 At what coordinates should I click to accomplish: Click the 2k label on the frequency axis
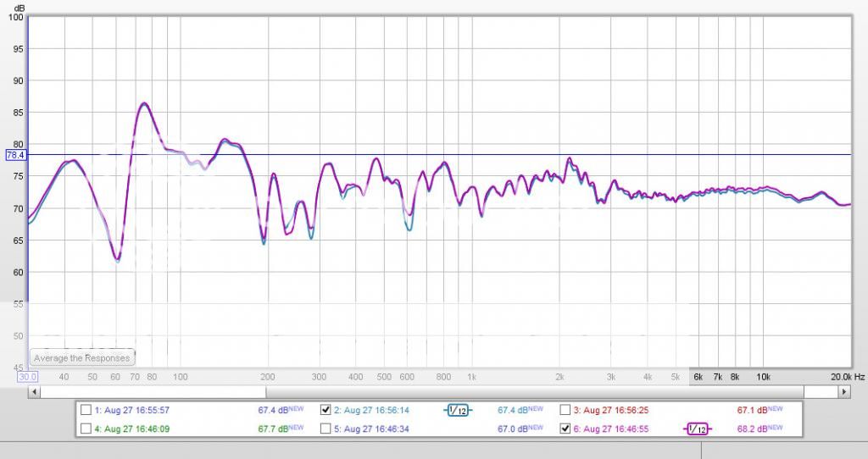[x=559, y=377]
